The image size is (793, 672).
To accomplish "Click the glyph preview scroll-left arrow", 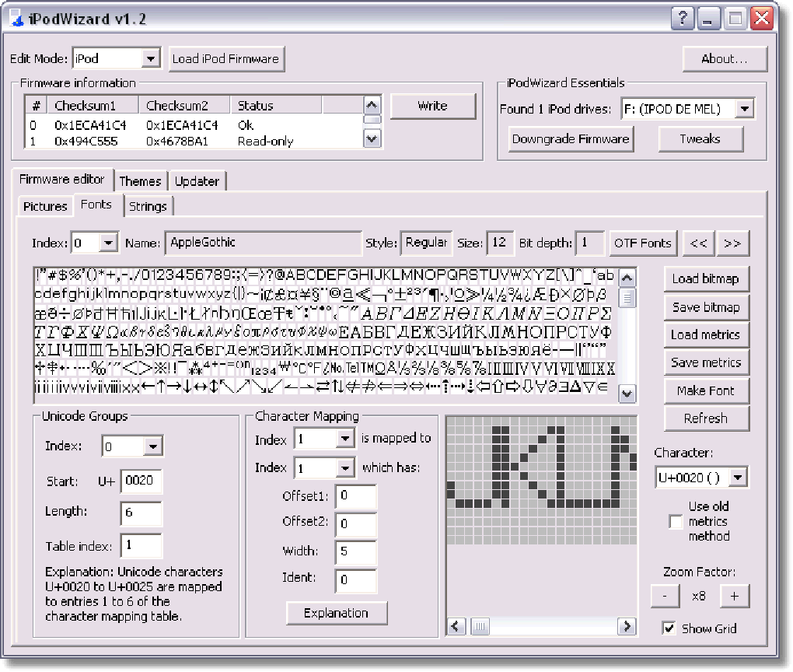I will (x=456, y=626).
